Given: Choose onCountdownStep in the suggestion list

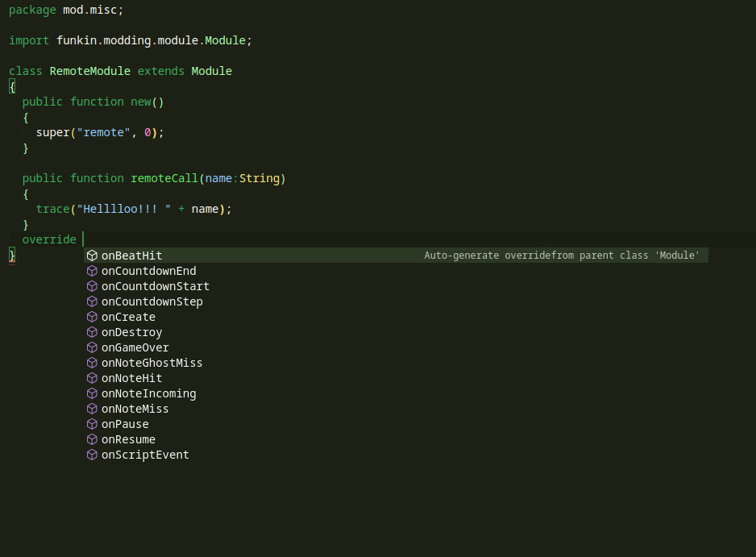Looking at the screenshot, I should coord(152,301).
